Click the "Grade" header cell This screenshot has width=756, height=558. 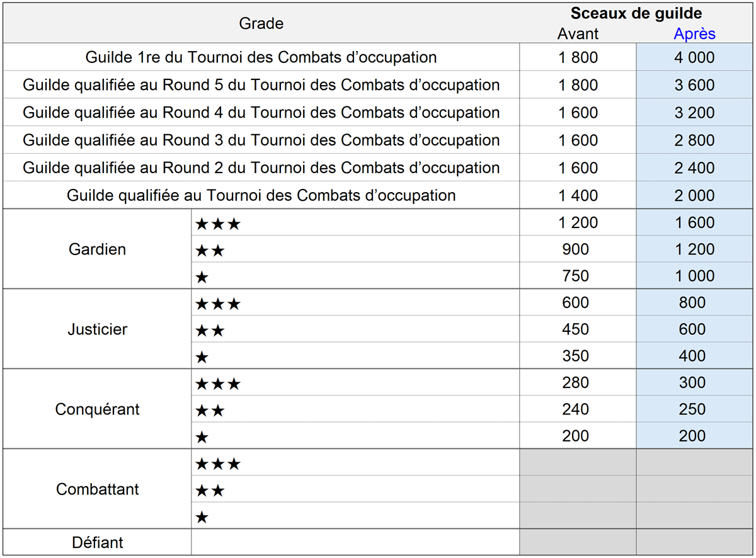[x=261, y=24]
